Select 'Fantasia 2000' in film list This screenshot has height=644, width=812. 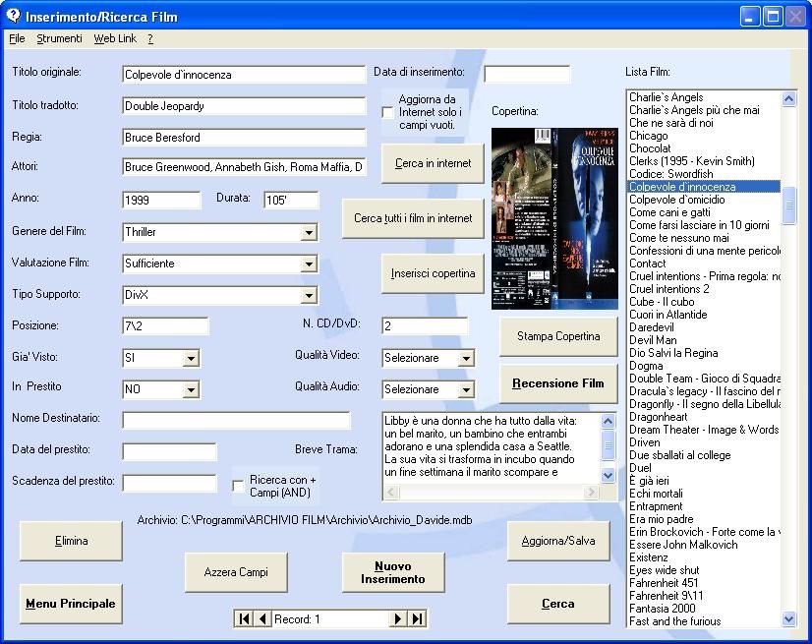(x=663, y=609)
